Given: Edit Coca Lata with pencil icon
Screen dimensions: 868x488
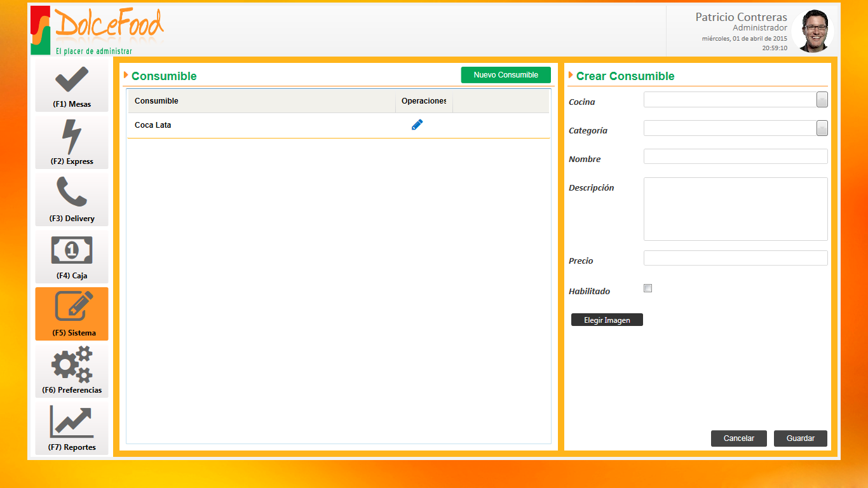Looking at the screenshot, I should 417,125.
